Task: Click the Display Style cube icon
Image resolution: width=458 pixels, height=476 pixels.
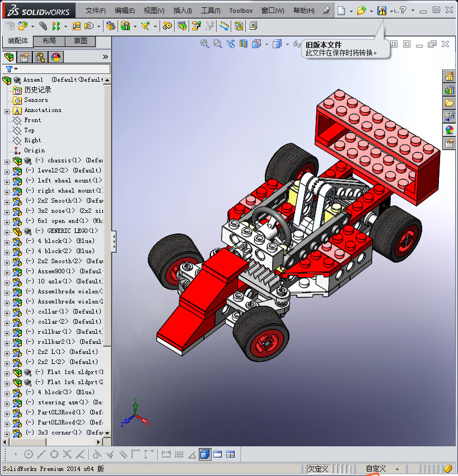Action: (277, 44)
